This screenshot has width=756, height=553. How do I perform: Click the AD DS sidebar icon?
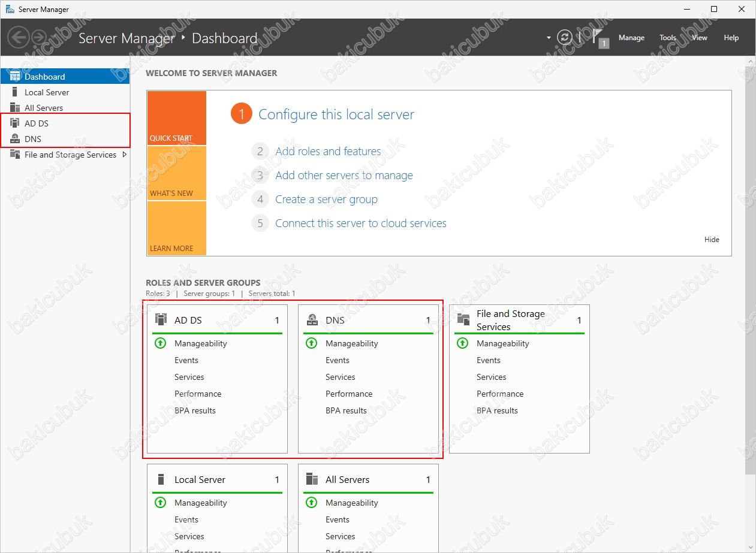tap(15, 123)
